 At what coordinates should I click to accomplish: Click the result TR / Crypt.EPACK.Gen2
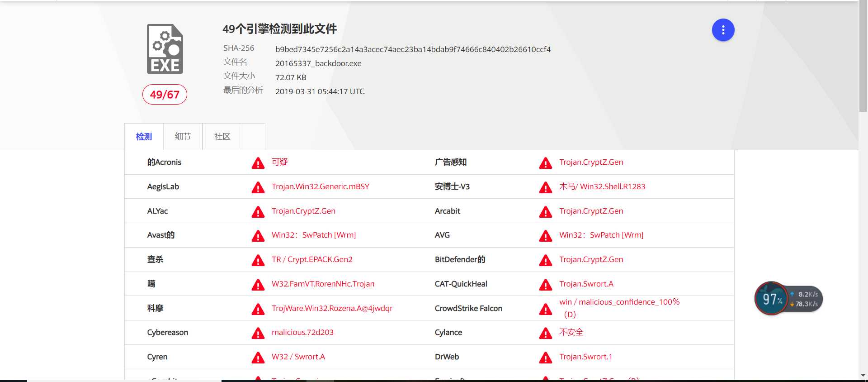click(312, 259)
